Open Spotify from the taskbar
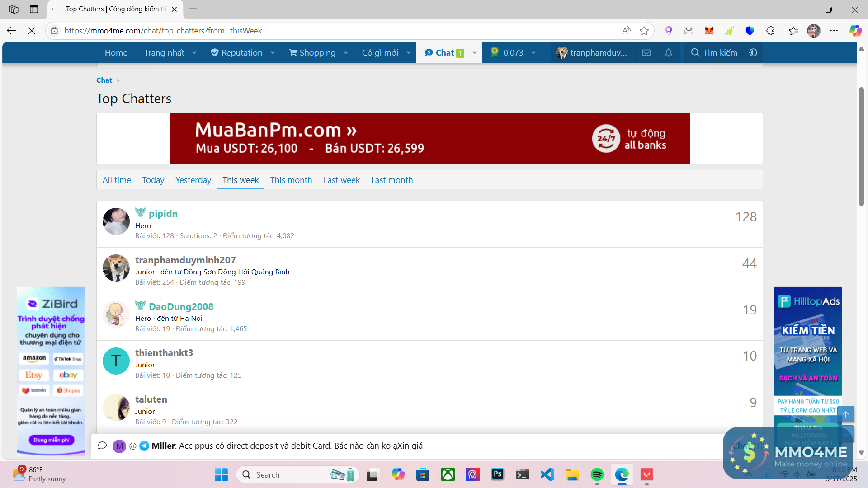 tap(597, 474)
